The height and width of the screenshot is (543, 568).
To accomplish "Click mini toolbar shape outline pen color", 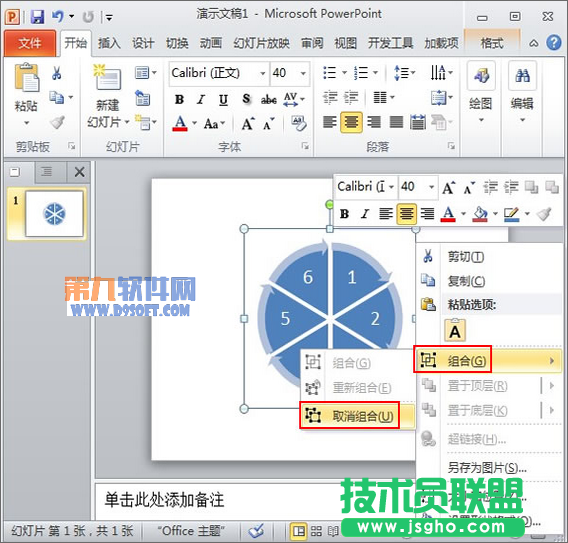I will tap(511, 214).
